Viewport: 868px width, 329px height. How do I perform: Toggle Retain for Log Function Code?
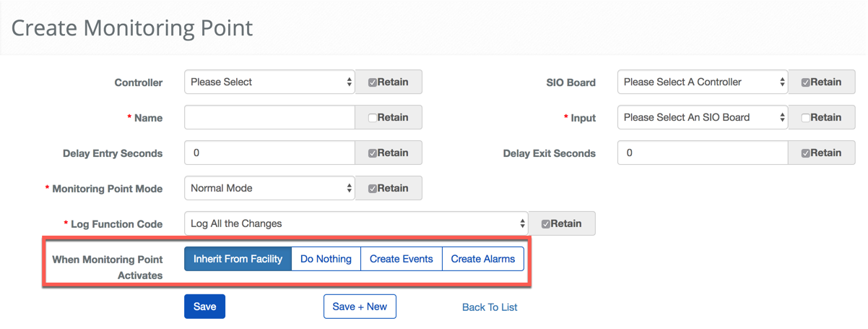click(x=546, y=224)
